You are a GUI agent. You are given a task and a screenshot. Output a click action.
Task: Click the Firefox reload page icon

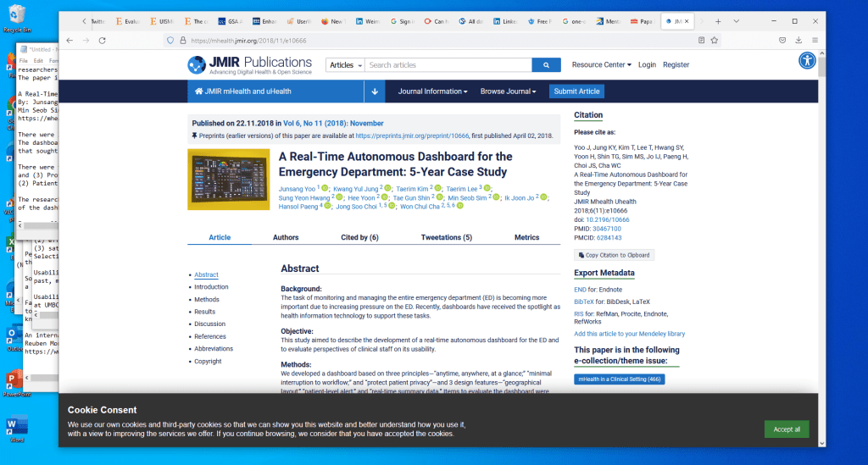point(103,40)
